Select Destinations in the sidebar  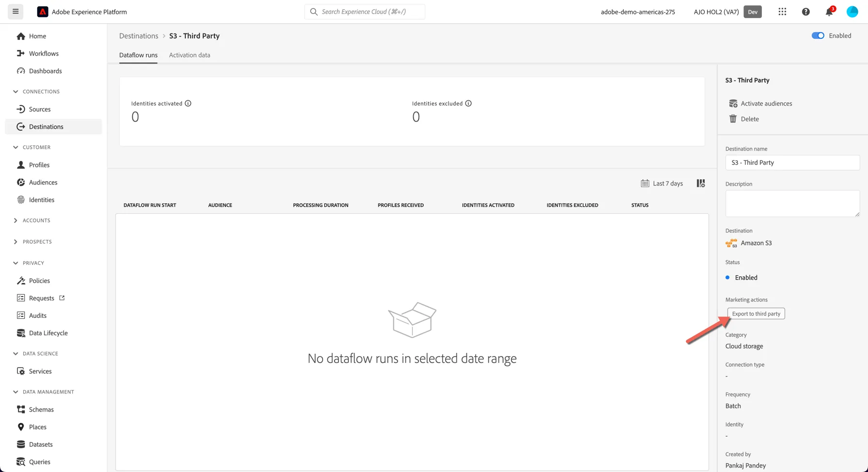[x=53, y=126]
